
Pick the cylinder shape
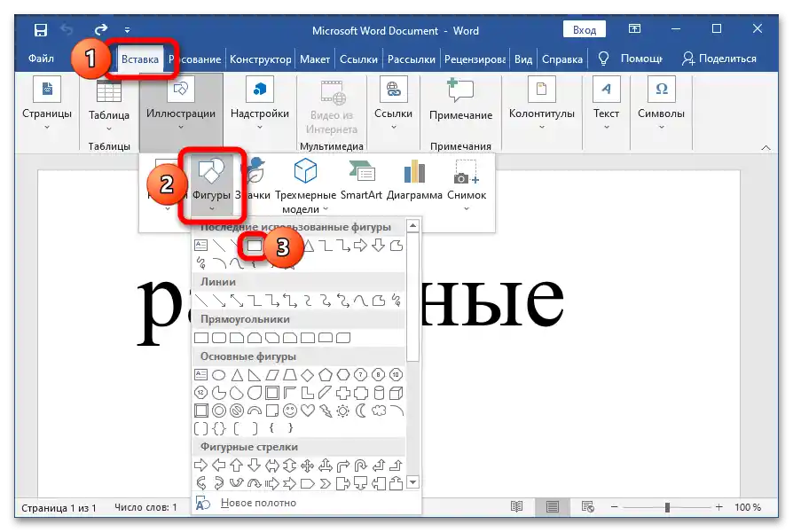(x=378, y=393)
